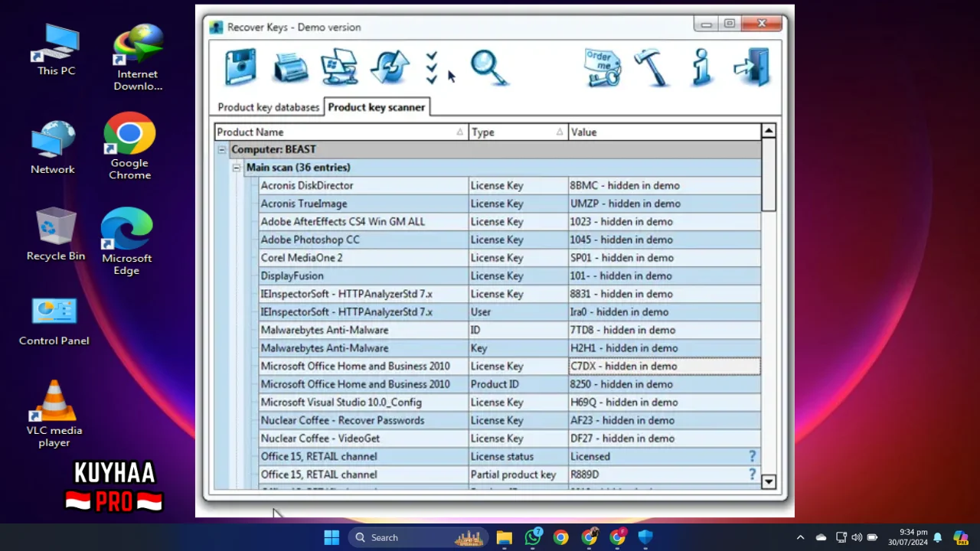Open VLC media player desktop shortcut
980x551 pixels.
[x=54, y=414]
